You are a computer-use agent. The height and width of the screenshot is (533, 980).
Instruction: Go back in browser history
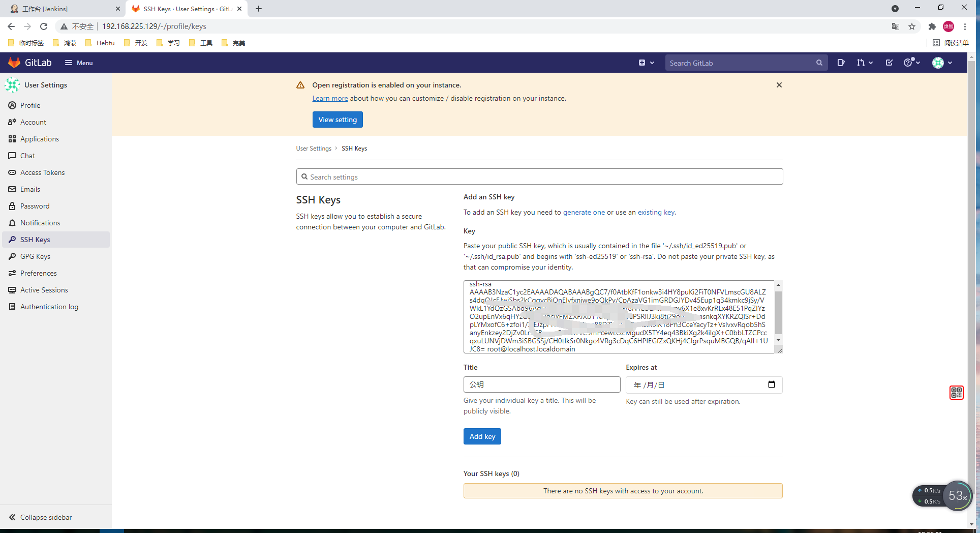coord(11,26)
